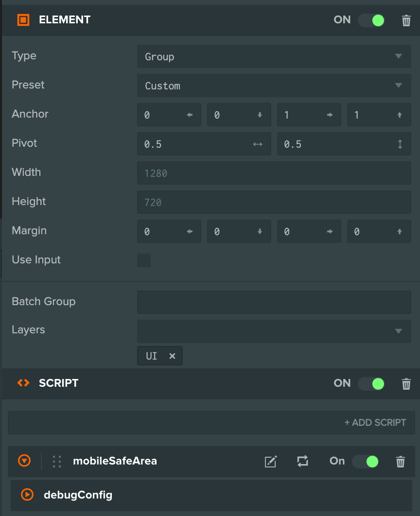The image size is (420, 516).
Task: Enable the Use Input checkbox
Action: (144, 260)
